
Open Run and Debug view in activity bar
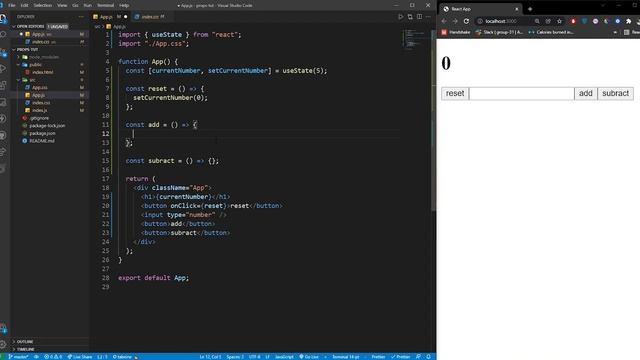[x=3, y=69]
